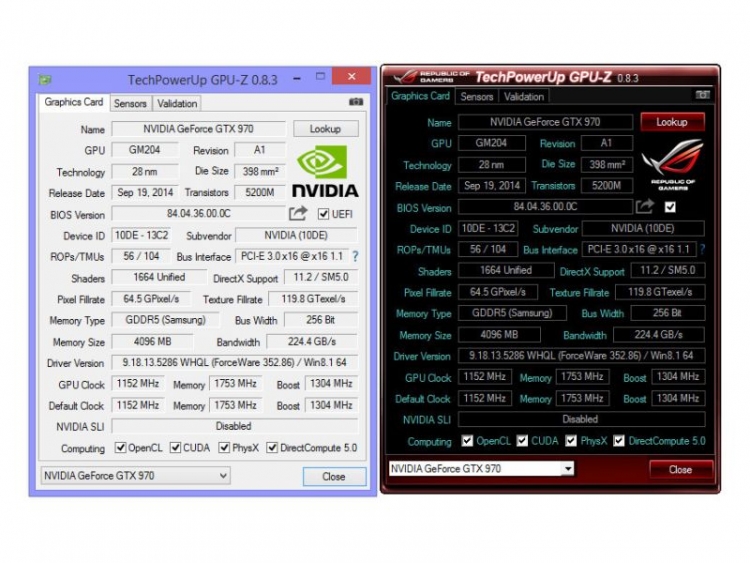This screenshot has width=750, height=563.
Task: Toggle the CUDA checkbox in the dark ROG window
Action: pos(522,441)
